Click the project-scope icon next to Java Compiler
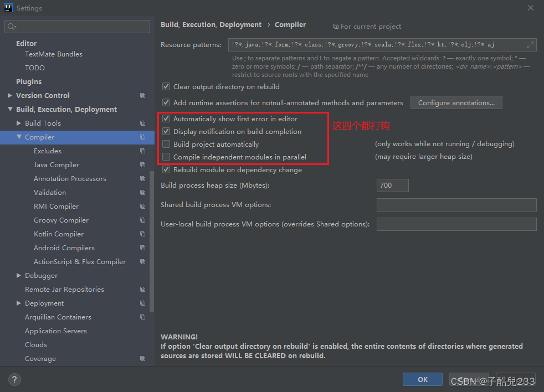 (x=142, y=164)
